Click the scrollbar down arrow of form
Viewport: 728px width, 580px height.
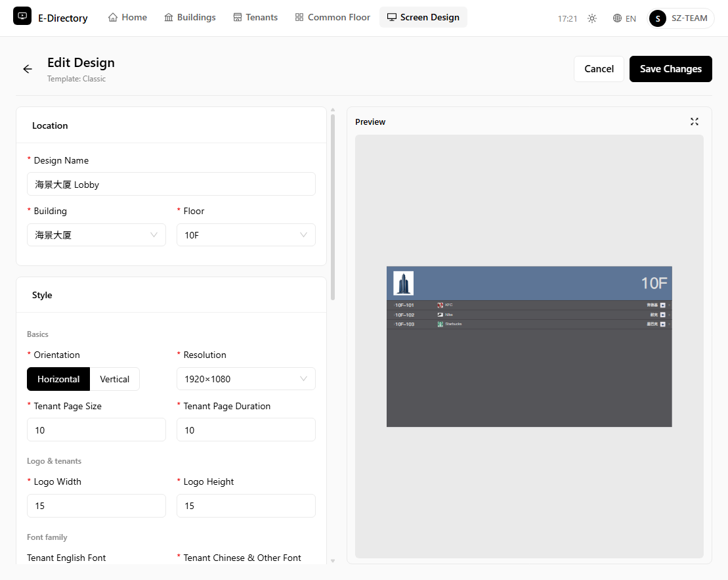pyautogui.click(x=333, y=561)
